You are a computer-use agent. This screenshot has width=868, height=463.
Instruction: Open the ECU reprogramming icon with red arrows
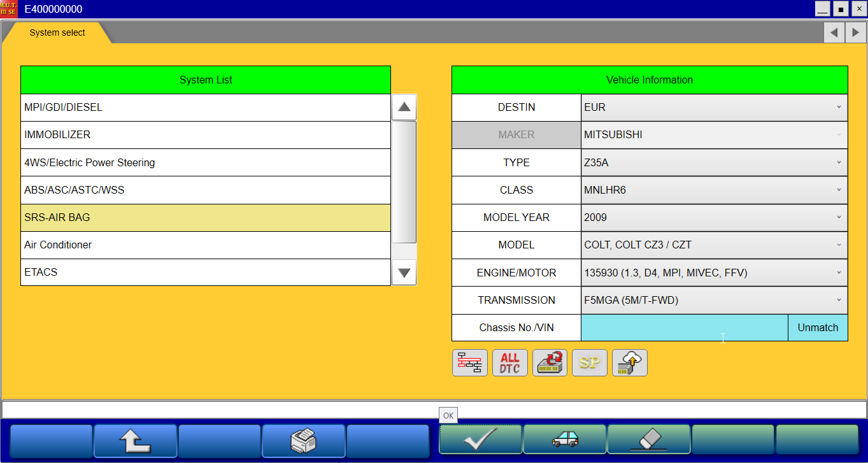(x=550, y=363)
